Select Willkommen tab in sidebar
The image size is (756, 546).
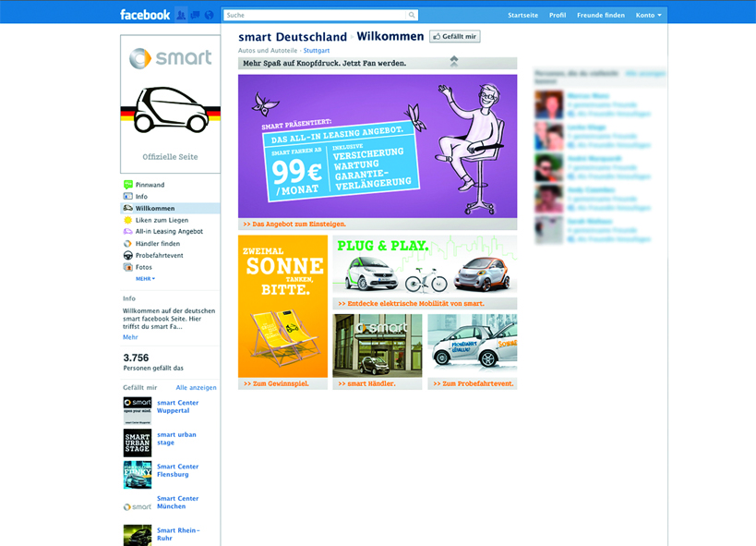point(170,208)
